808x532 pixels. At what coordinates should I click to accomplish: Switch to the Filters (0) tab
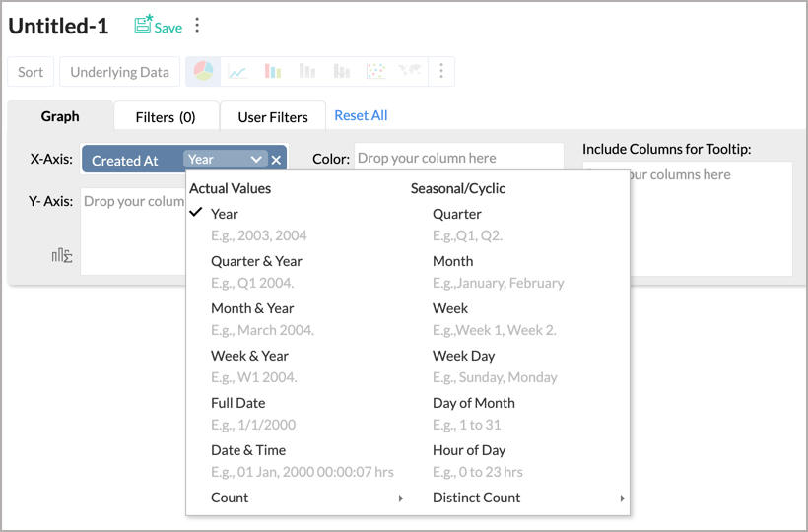click(166, 117)
